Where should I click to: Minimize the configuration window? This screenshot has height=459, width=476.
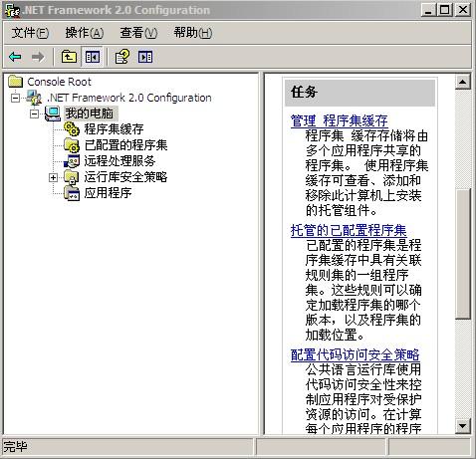(428, 10)
